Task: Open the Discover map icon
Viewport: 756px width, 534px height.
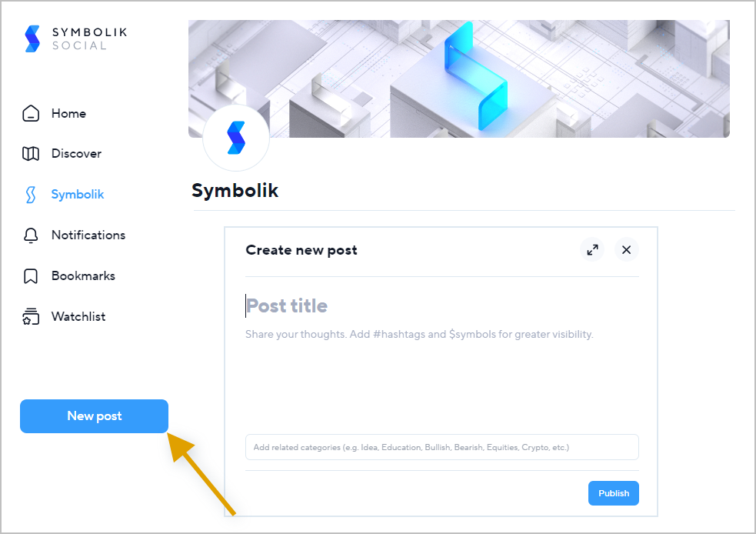Action: point(31,154)
